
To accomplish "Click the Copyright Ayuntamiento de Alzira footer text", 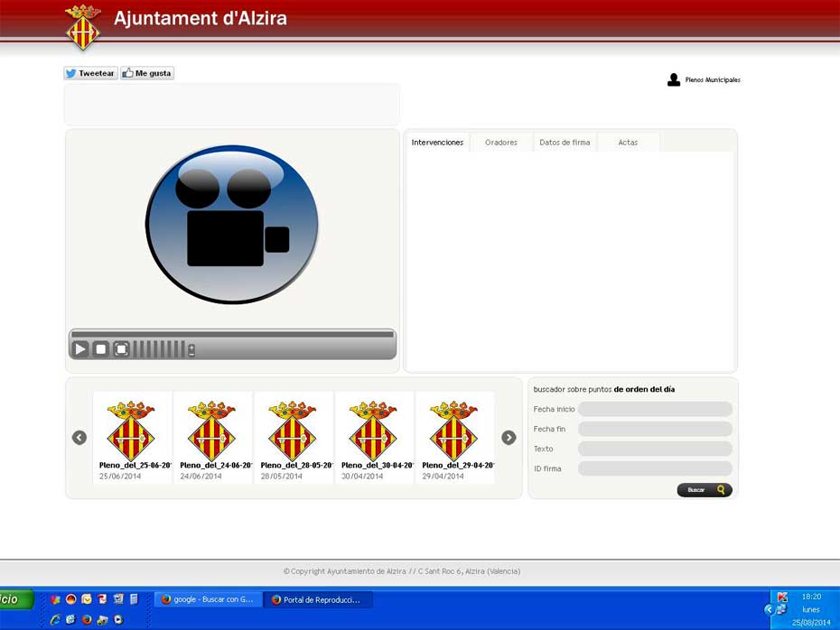I will [402, 571].
